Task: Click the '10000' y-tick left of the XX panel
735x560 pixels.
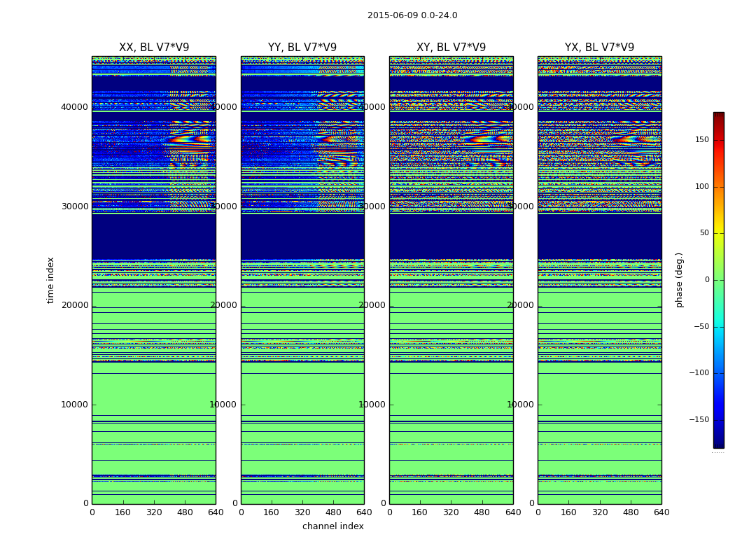Action: 75,405
